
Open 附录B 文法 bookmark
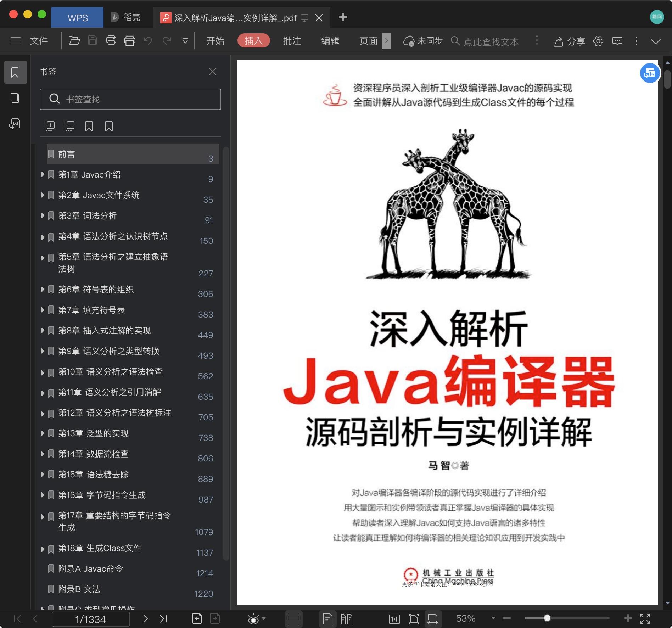[x=79, y=589]
